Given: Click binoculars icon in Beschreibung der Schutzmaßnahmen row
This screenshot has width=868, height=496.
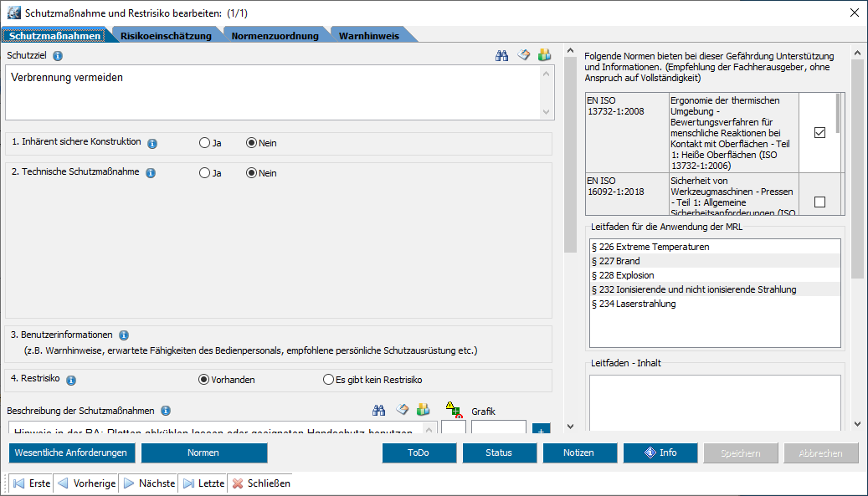Looking at the screenshot, I should click(379, 410).
